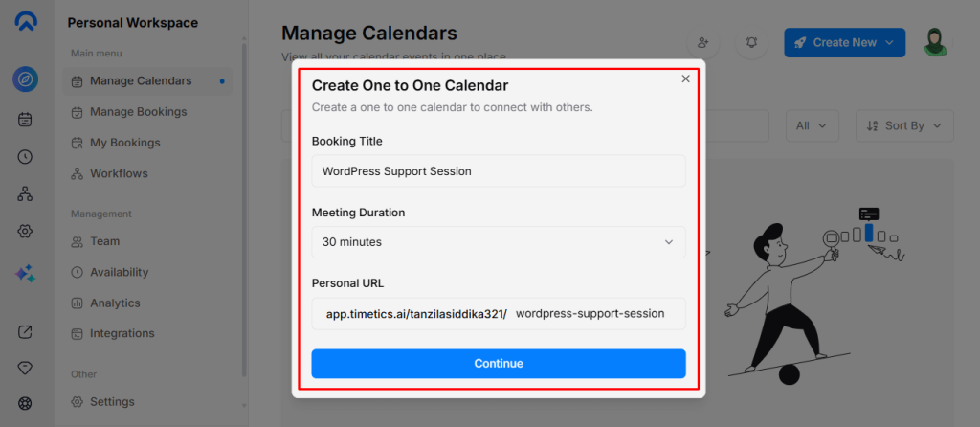Click the Booking Title input field
Screen dimensions: 980x427
tap(498, 171)
